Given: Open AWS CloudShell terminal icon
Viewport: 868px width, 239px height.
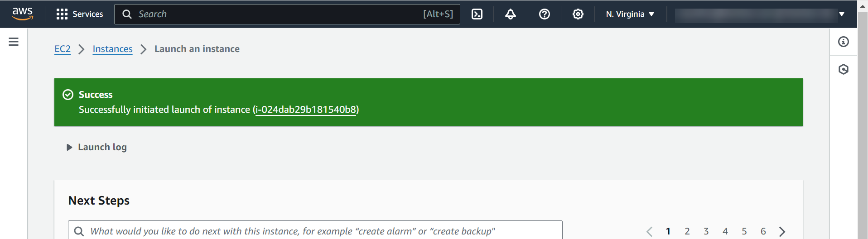Looking at the screenshot, I should click(477, 14).
